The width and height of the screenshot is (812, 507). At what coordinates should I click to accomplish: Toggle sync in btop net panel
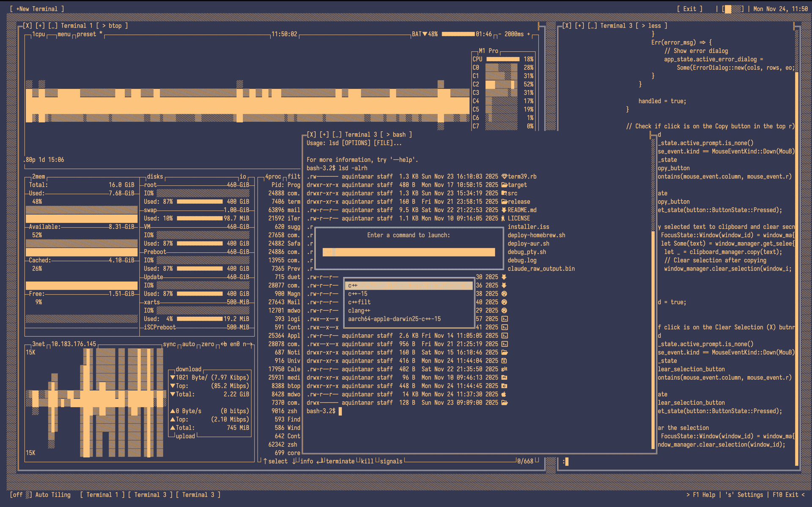(x=169, y=344)
